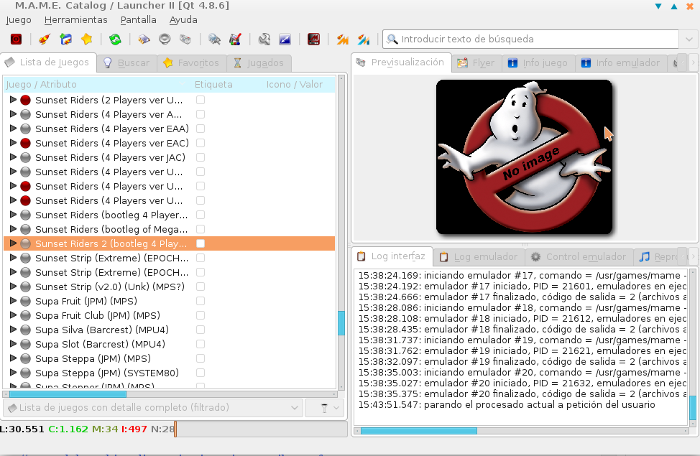Screen dimensions: 700x456
Task: Expand Sunset Riders (4 Players ver EAC) row
Action: click(13, 143)
